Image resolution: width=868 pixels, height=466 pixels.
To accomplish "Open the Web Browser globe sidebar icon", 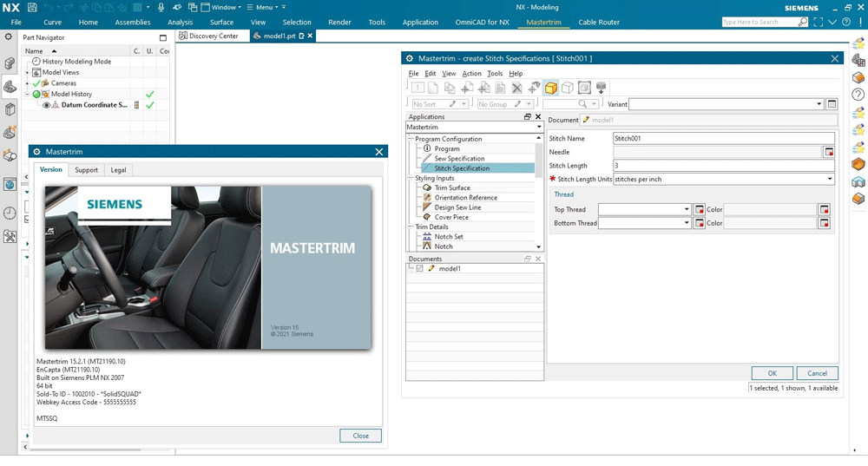I will pyautogui.click(x=10, y=184).
